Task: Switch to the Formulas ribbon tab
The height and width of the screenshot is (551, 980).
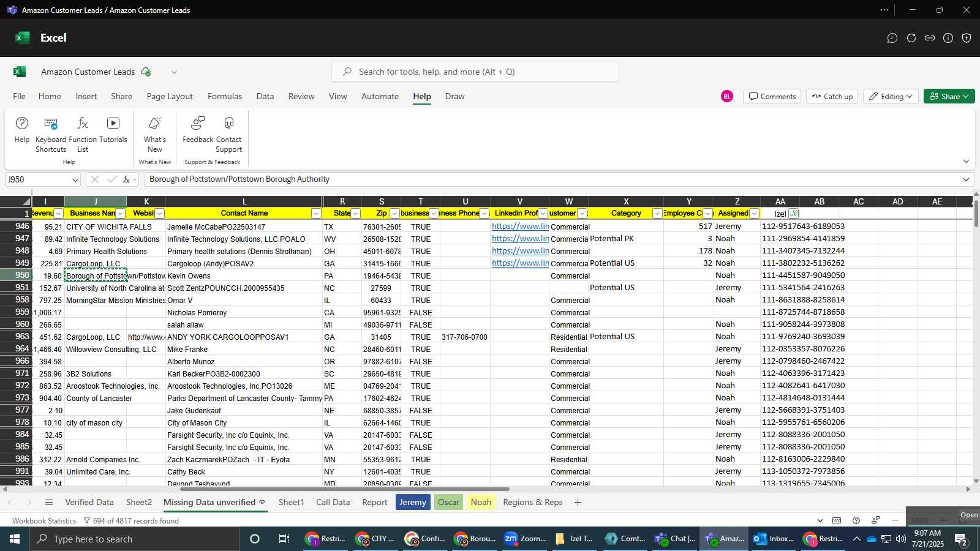Action: pos(225,96)
